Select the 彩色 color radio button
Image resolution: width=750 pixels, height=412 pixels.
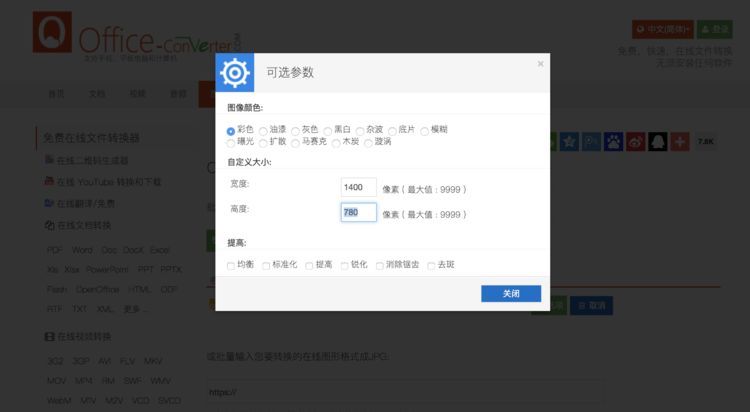click(x=231, y=130)
